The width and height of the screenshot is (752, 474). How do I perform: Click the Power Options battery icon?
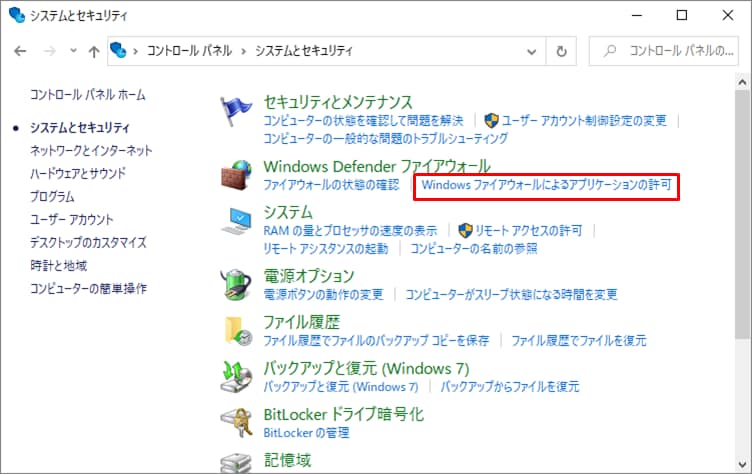point(236,284)
